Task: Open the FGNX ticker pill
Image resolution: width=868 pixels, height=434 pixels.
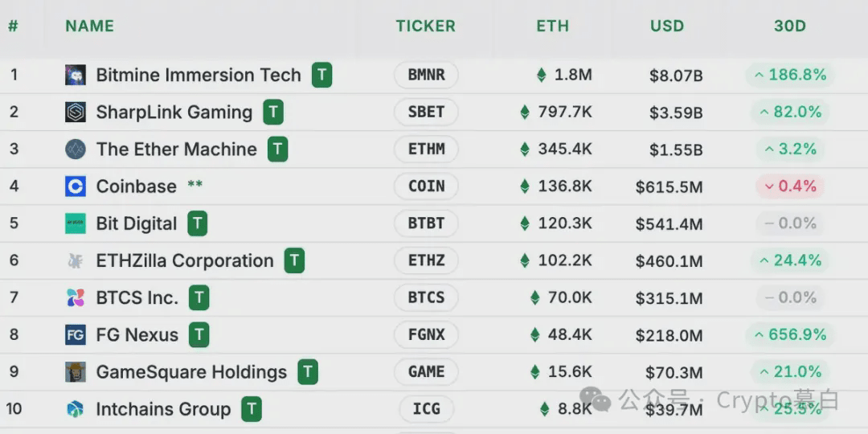Action: (426, 334)
